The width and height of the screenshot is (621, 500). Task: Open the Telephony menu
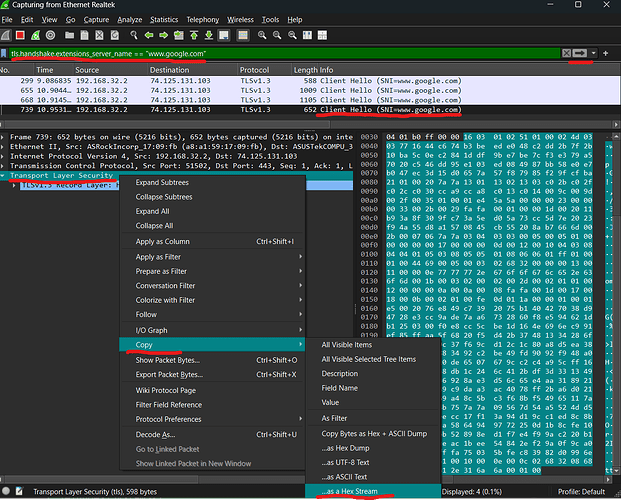pos(202,19)
